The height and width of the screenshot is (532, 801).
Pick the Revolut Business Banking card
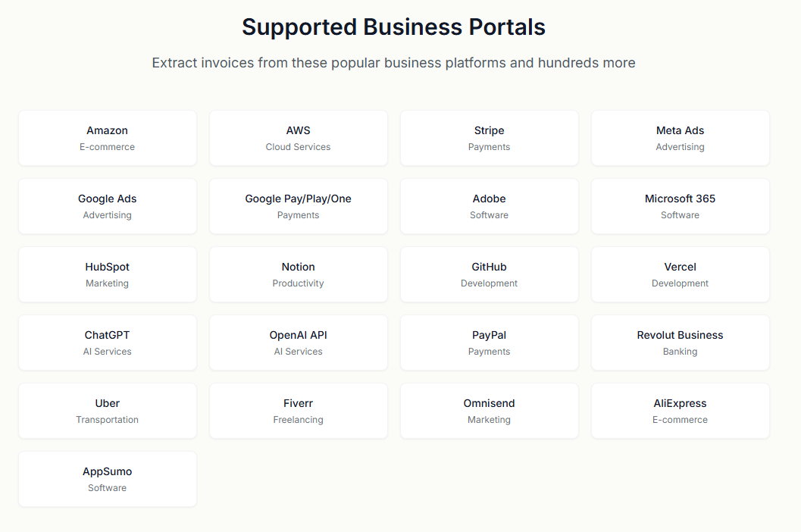681,343
